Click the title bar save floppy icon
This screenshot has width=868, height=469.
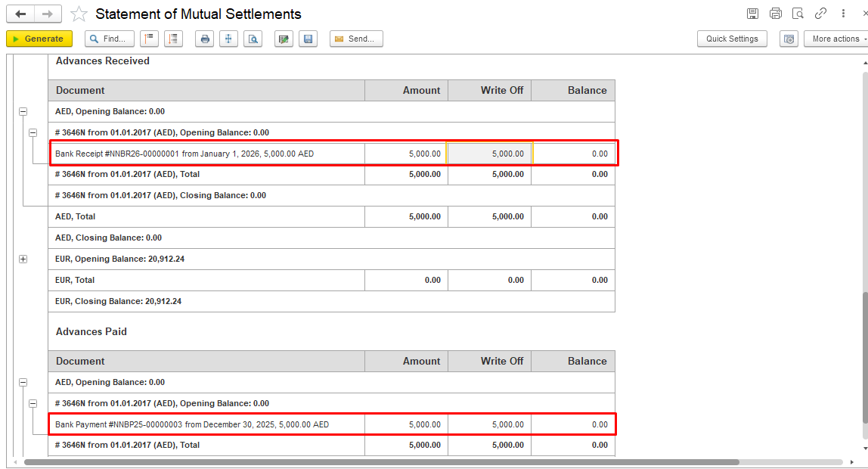pos(752,14)
